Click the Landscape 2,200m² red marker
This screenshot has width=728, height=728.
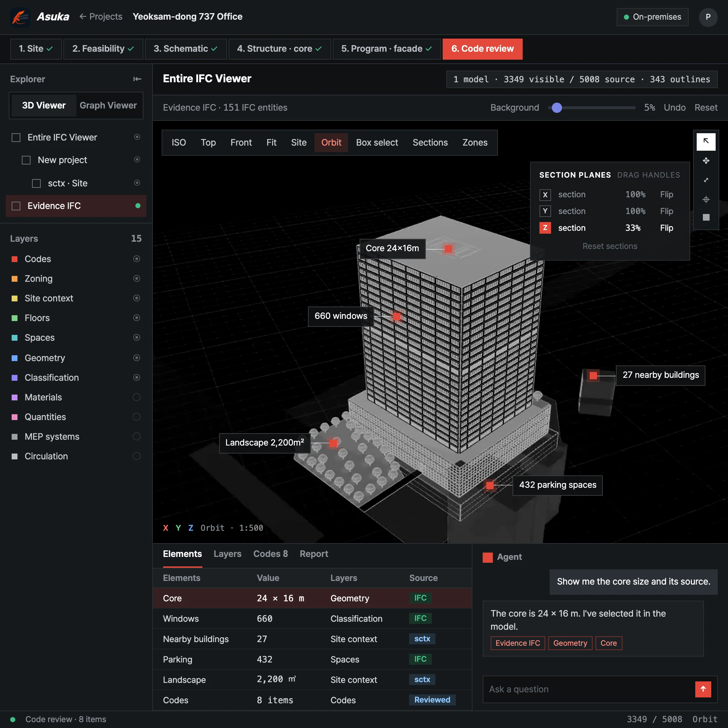coord(333,443)
